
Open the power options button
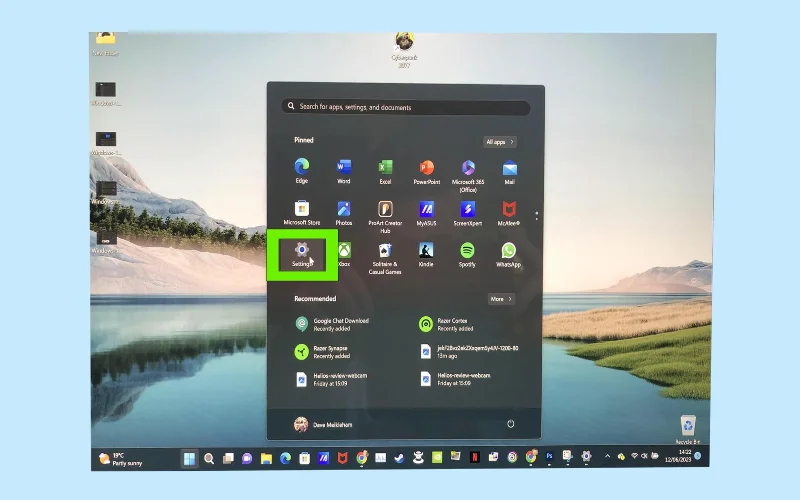510,424
